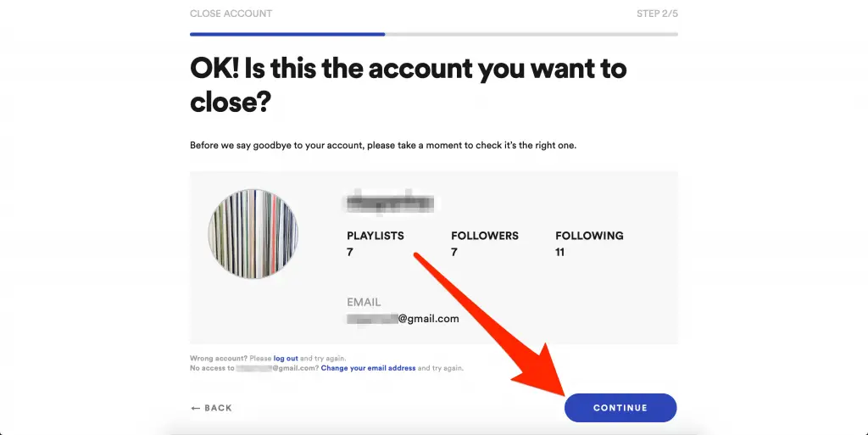
Task: Click the blue CONTINUE button
Action: [620, 408]
